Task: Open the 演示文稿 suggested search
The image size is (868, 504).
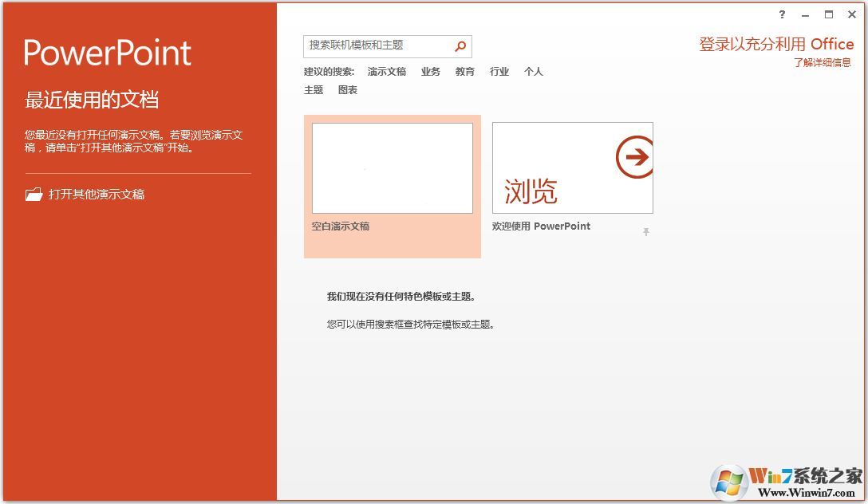Action: [385, 71]
